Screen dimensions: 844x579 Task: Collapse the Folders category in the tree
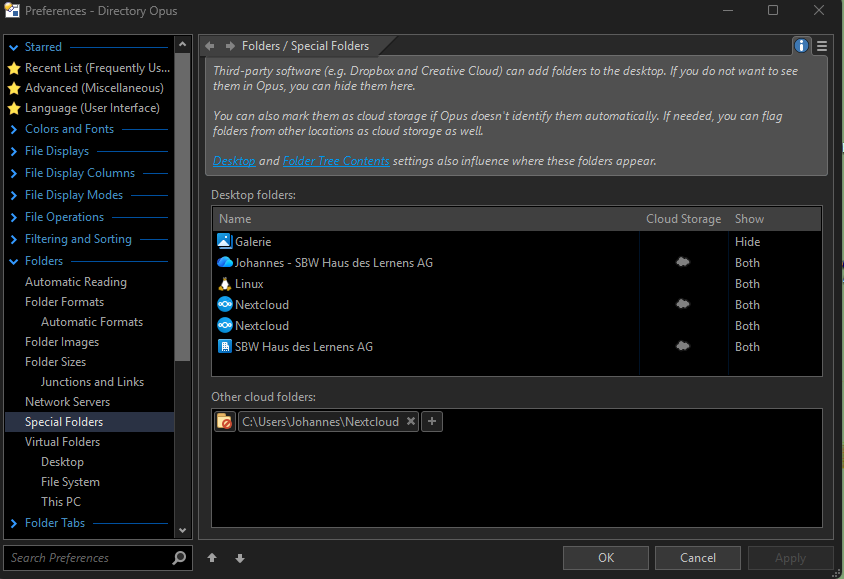coord(13,261)
